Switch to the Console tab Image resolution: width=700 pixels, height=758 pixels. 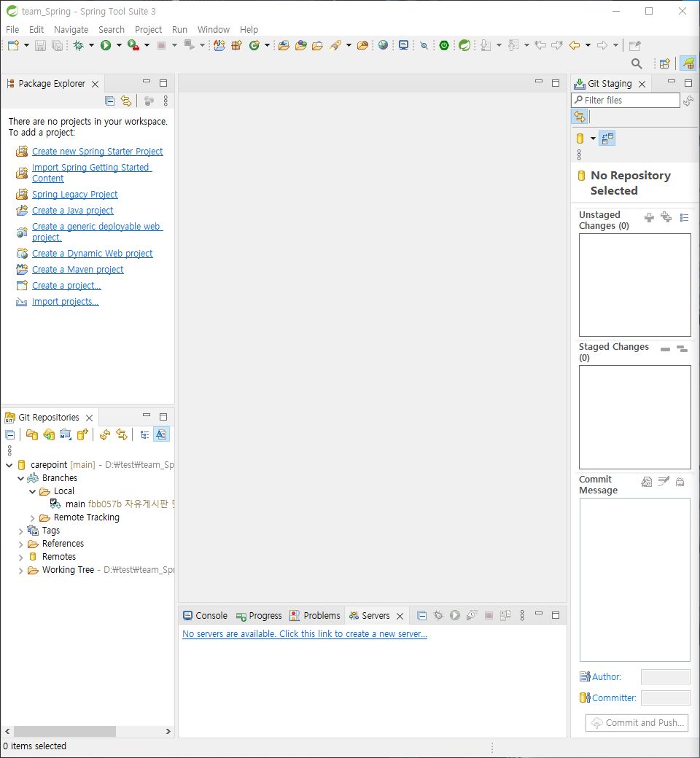[x=205, y=615]
